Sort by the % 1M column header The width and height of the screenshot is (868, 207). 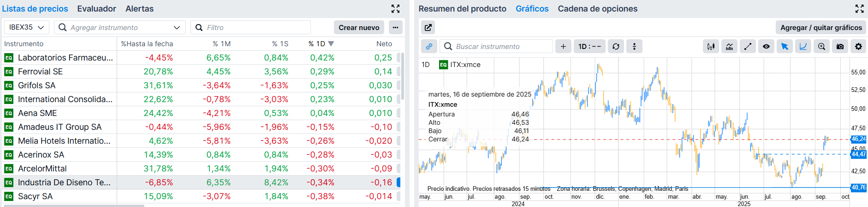click(221, 44)
